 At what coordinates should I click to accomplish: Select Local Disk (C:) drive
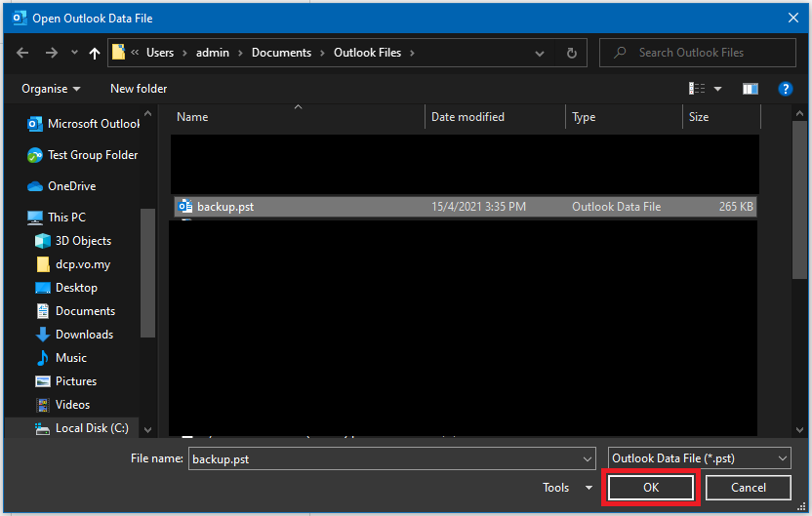pyautogui.click(x=91, y=428)
